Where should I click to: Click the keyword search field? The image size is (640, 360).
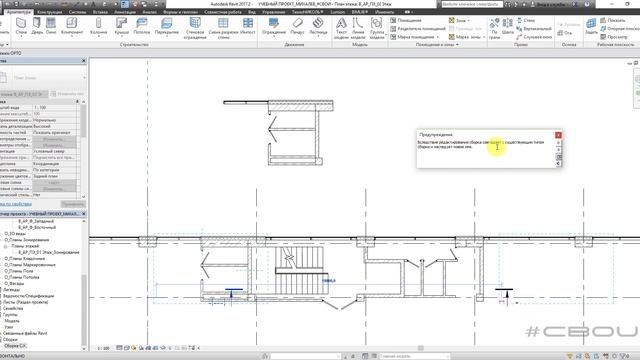pyautogui.click(x=472, y=4)
